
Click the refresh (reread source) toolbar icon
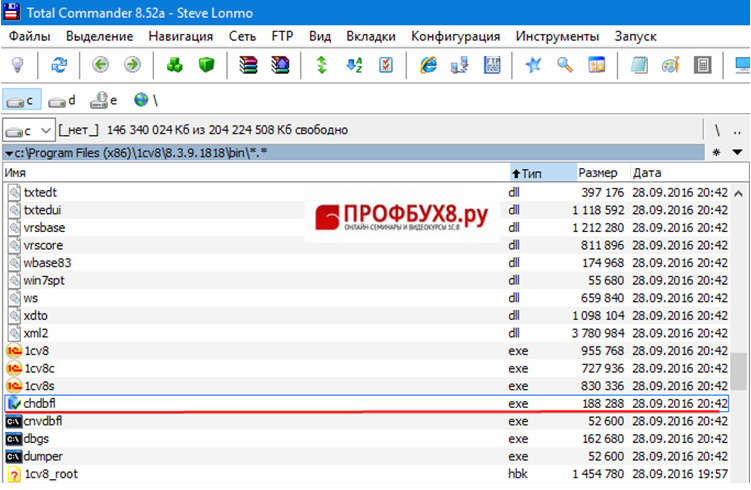tap(59, 65)
